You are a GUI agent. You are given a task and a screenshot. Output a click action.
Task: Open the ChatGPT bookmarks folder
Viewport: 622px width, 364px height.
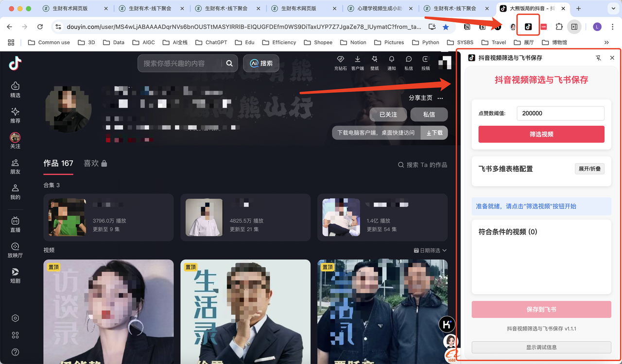pos(211,42)
